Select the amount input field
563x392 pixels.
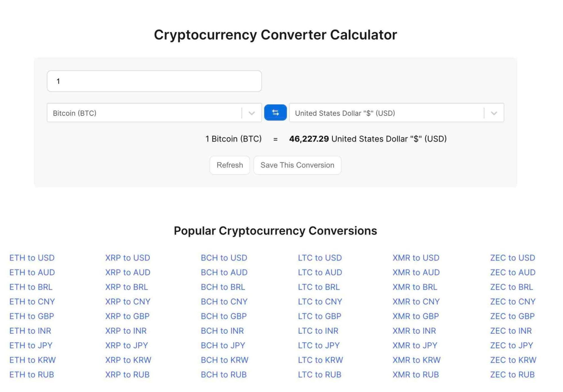point(155,81)
